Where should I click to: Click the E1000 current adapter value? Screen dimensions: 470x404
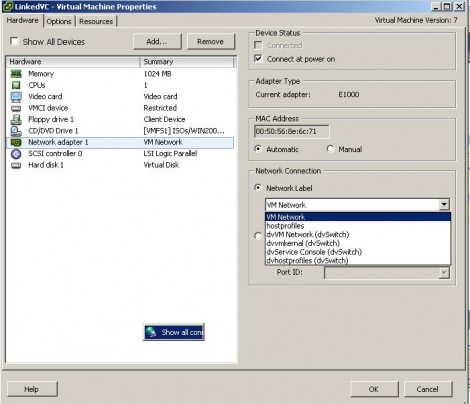pos(349,94)
